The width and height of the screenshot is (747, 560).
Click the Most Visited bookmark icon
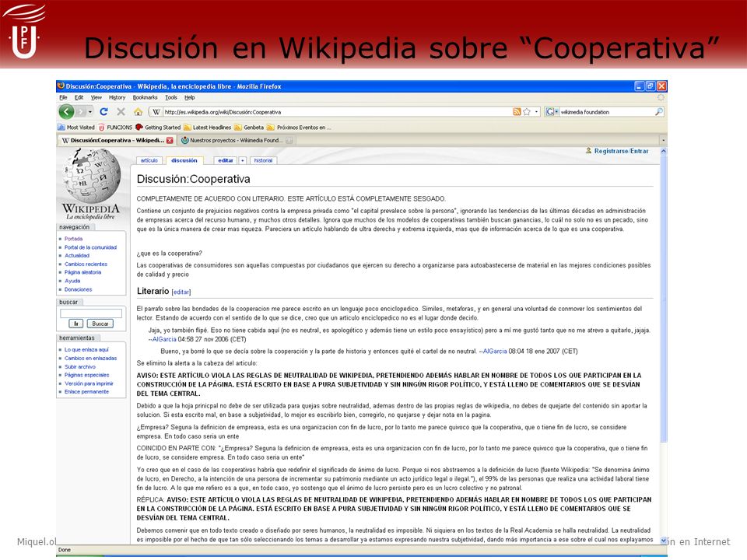pyautogui.click(x=61, y=127)
